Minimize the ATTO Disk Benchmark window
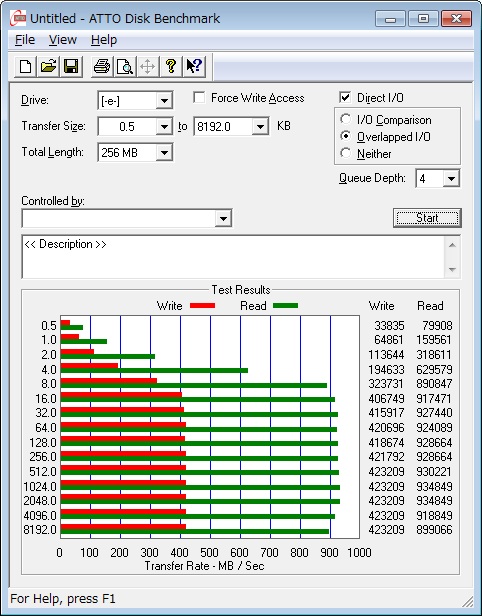The image size is (482, 616). (x=390, y=18)
